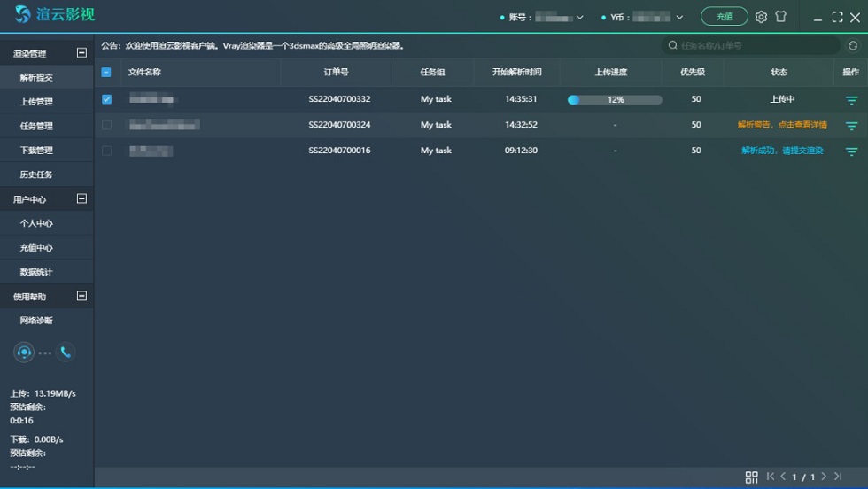Open the settings gear icon

[x=761, y=17]
